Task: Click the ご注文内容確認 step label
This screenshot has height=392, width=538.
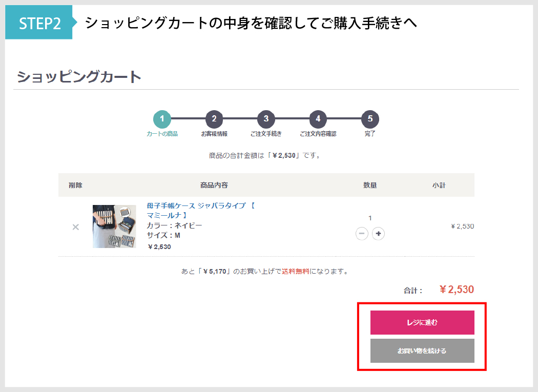Action: (318, 134)
